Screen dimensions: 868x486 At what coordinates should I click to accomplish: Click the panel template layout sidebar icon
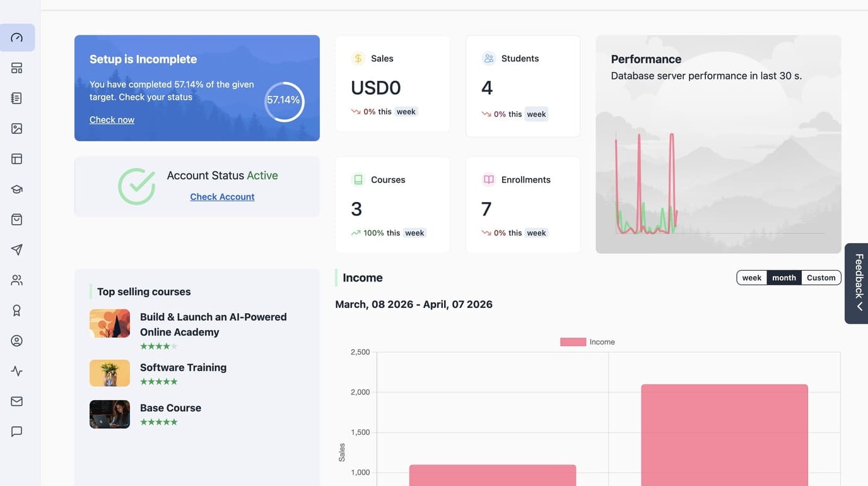coord(17,159)
